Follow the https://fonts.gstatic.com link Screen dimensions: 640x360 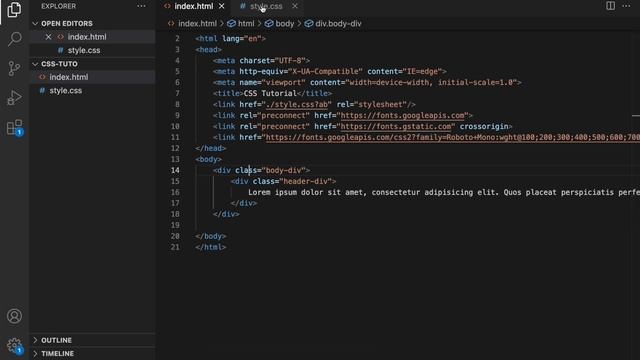pos(396,127)
